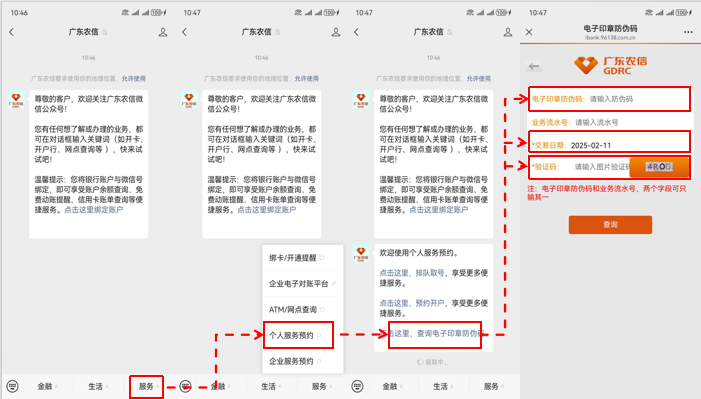Click the gray back arrow beside GDRC logo
701x399 pixels.
tap(534, 66)
